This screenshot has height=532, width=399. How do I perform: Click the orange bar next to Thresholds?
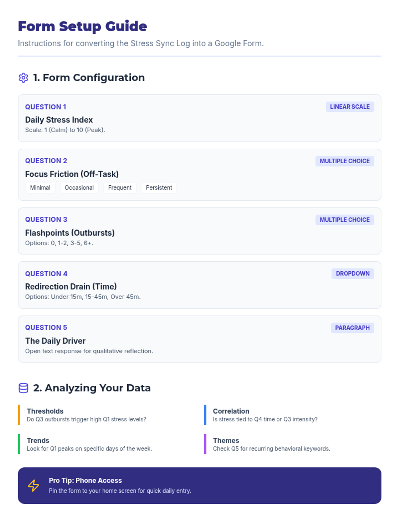click(x=19, y=415)
